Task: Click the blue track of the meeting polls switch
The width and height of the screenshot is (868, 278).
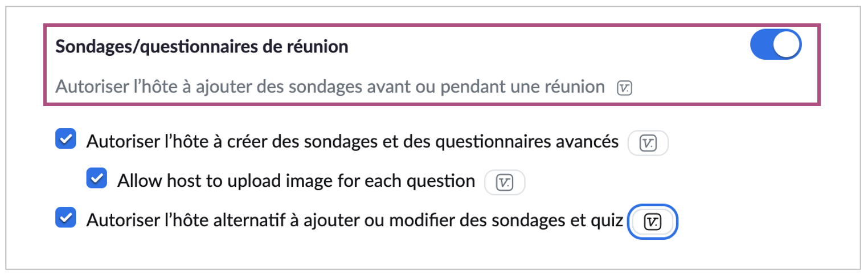Action: pos(763,46)
